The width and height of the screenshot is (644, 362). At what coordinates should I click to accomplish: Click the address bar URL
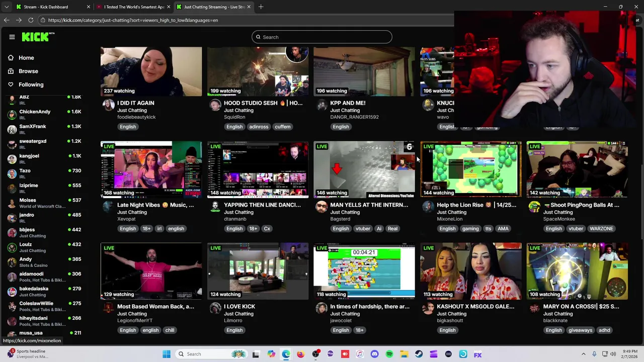[x=133, y=20]
